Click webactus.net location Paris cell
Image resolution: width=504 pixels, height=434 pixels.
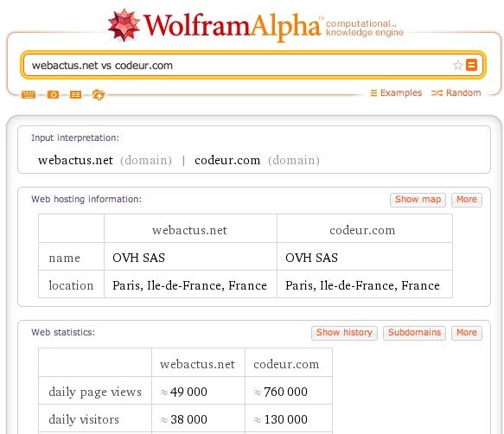point(189,285)
